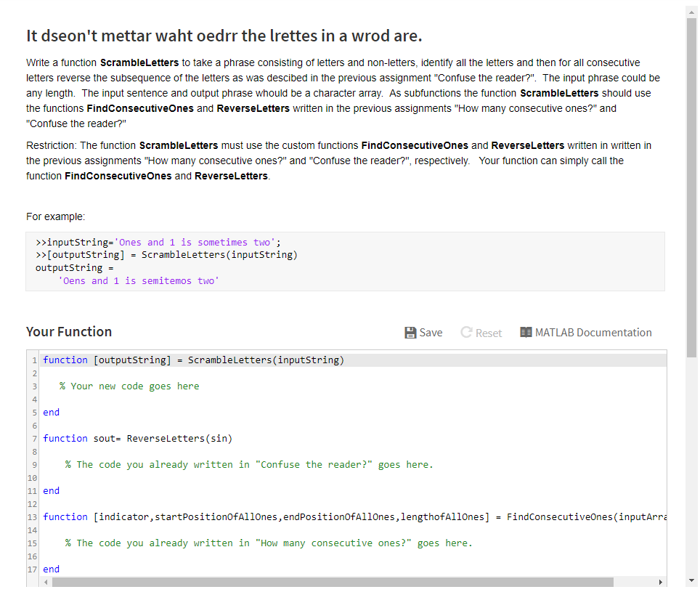
Task: Click the 'Your Function' section heading
Action: (69, 331)
